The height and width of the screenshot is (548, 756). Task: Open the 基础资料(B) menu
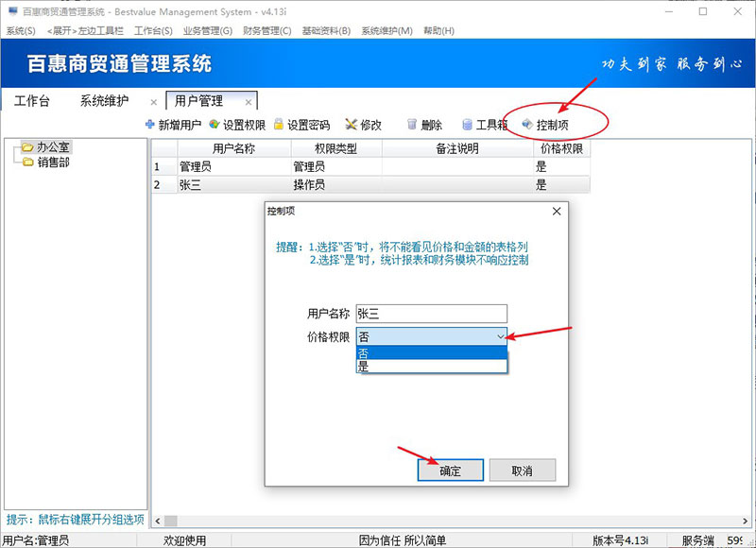326,31
